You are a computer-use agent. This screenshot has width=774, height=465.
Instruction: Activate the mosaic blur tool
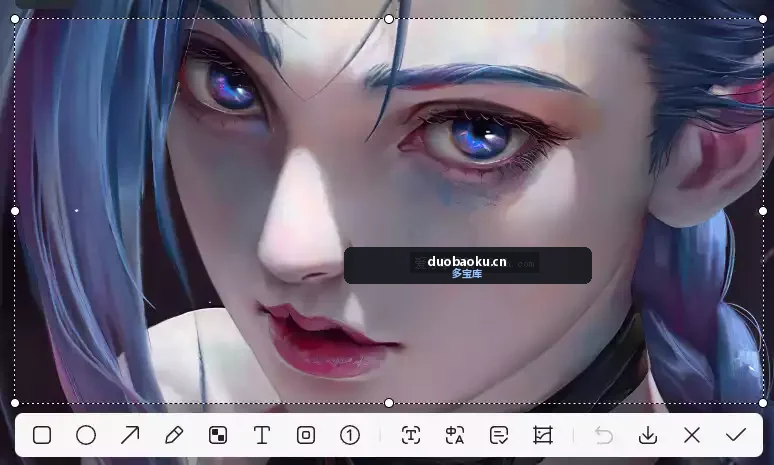pos(218,435)
